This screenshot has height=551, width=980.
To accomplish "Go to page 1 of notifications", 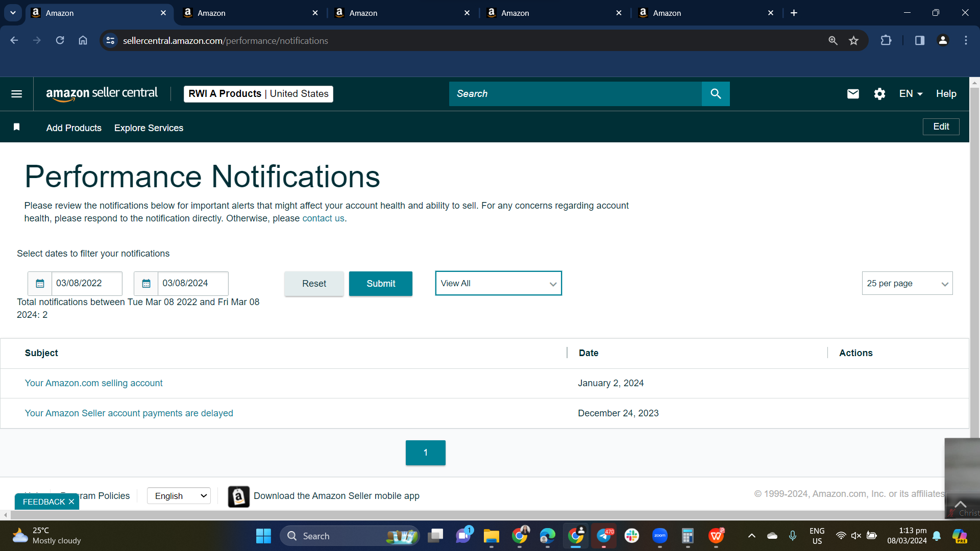I will click(425, 453).
